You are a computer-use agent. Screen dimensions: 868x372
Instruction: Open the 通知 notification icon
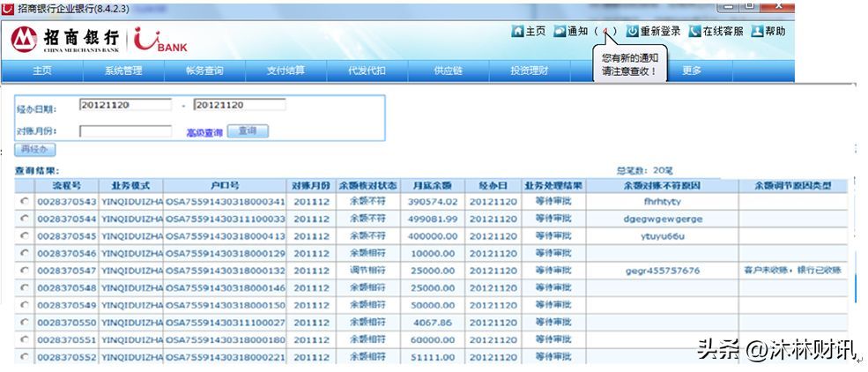point(560,32)
